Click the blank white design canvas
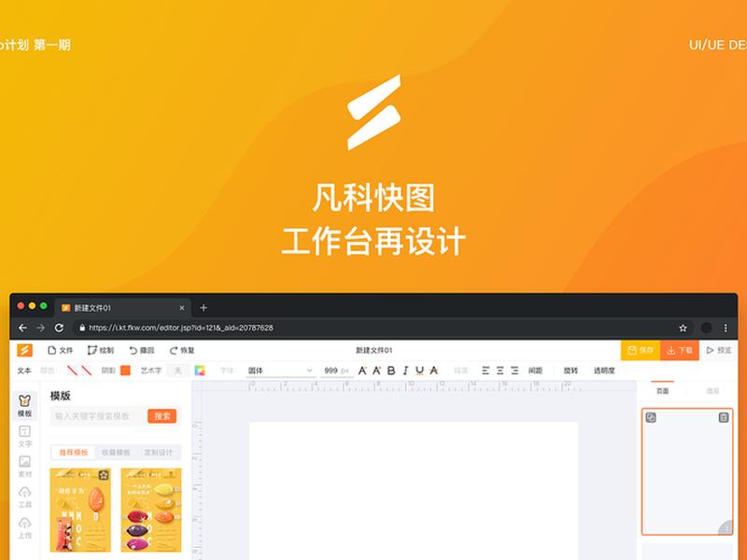747x560 pixels. [x=414, y=491]
